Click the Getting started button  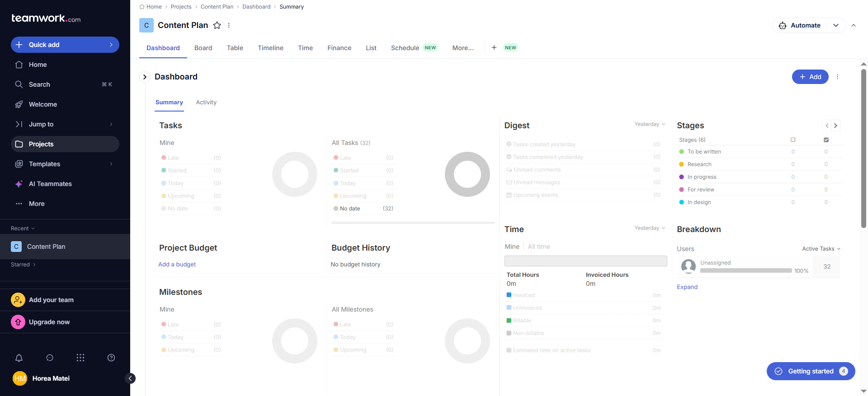click(x=811, y=371)
